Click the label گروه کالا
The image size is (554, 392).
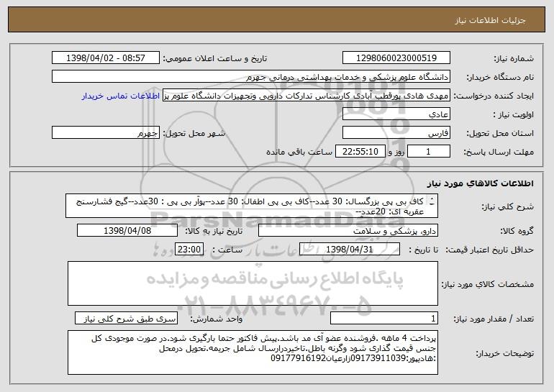517,232
